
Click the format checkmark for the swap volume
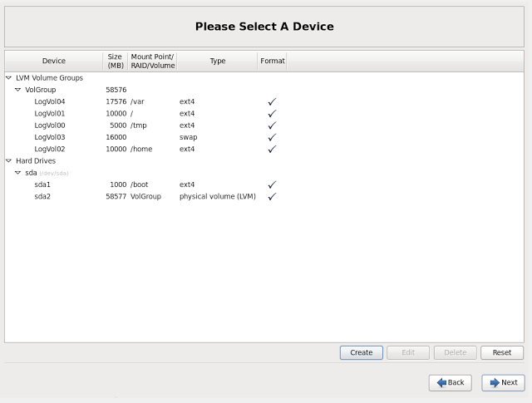[x=271, y=137]
